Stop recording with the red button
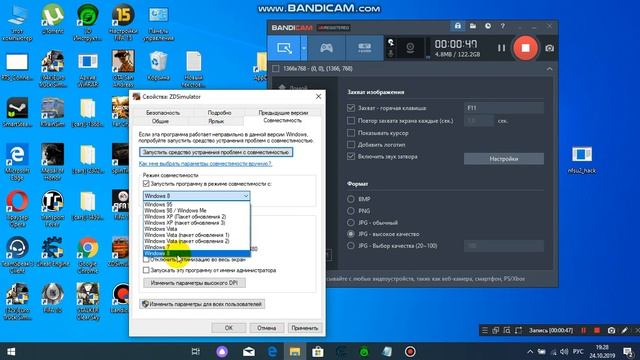This screenshot has height=360, width=640. [525, 48]
